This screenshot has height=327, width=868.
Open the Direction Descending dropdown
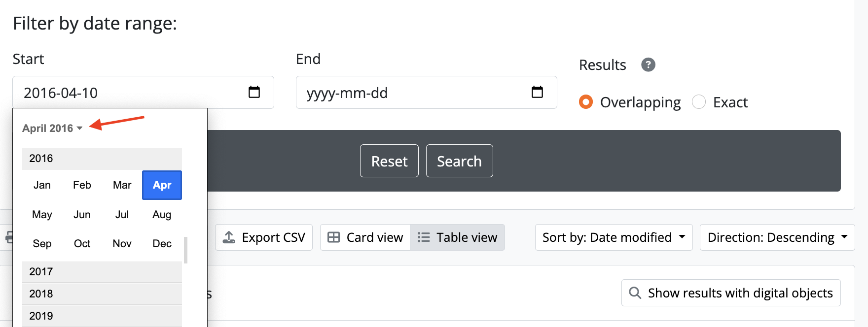(x=777, y=237)
